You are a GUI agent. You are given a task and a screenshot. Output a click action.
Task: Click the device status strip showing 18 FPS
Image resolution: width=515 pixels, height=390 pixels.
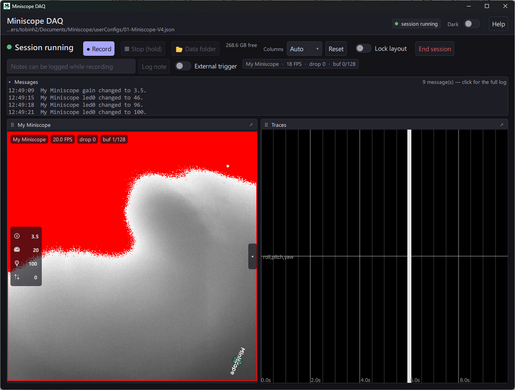click(301, 64)
